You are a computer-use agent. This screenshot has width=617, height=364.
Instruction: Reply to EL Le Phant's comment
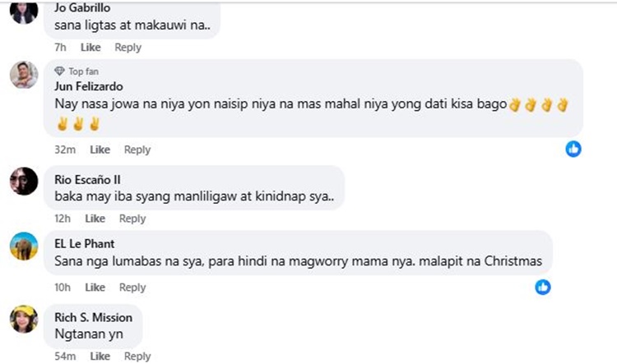tap(132, 288)
